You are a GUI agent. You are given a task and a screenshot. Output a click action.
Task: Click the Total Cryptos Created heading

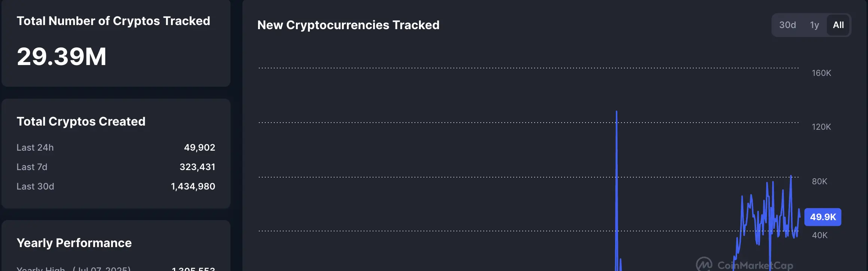click(81, 121)
